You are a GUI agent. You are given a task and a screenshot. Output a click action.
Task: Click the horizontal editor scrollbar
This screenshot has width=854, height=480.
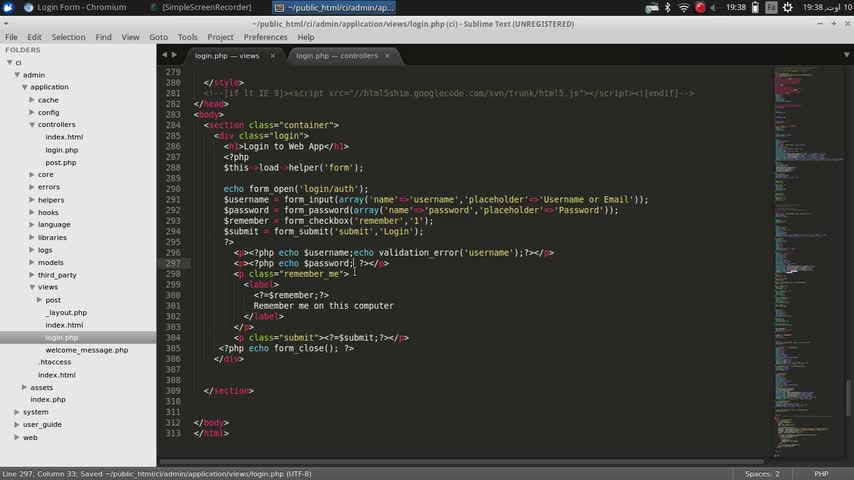(462, 463)
